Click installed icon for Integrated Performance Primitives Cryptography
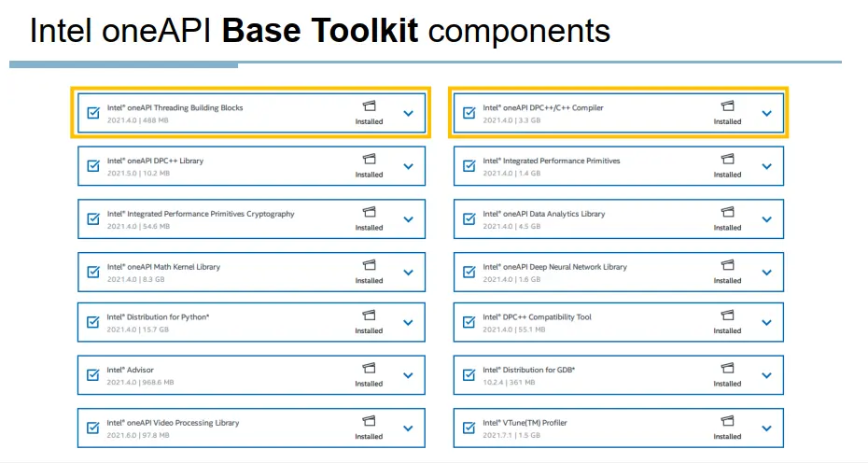This screenshot has width=868, height=463. click(x=369, y=213)
